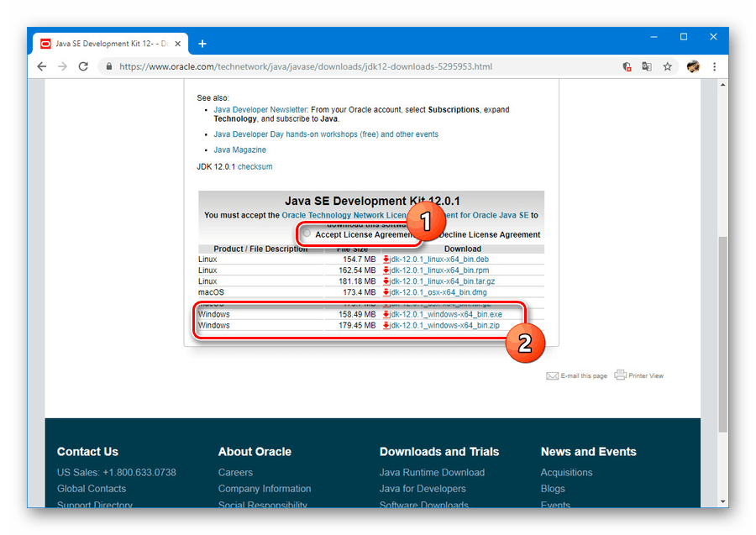Open the Blogs footer link

(553, 489)
